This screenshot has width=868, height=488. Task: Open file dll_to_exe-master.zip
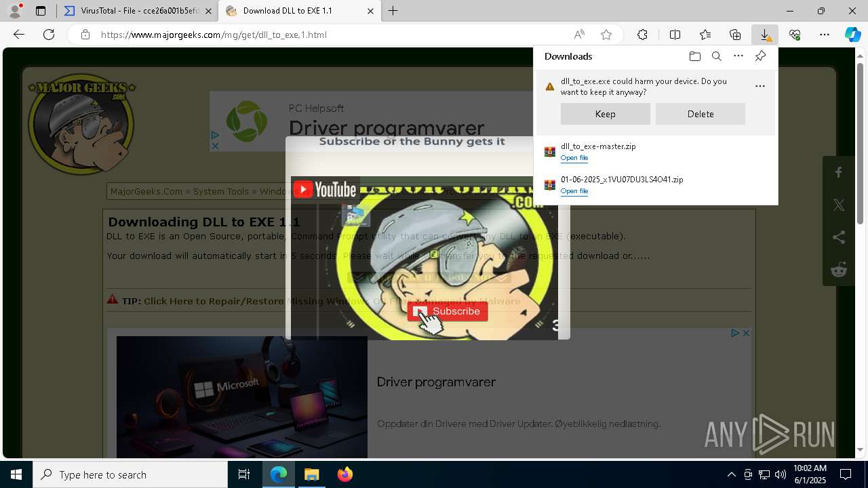[574, 158]
